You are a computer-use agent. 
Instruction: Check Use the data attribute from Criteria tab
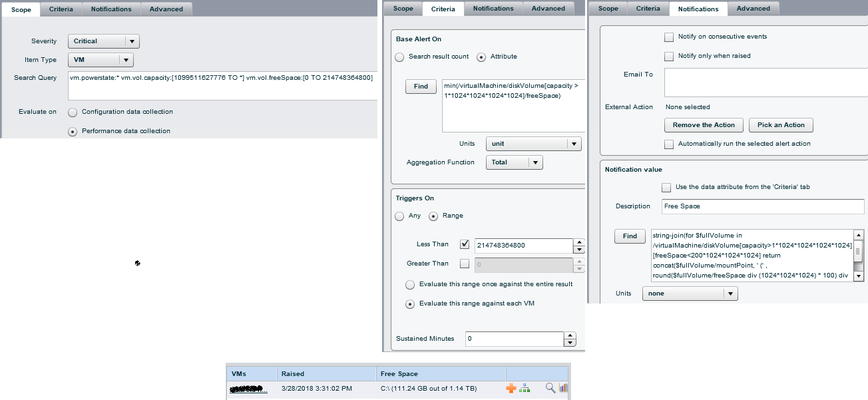[x=666, y=188]
